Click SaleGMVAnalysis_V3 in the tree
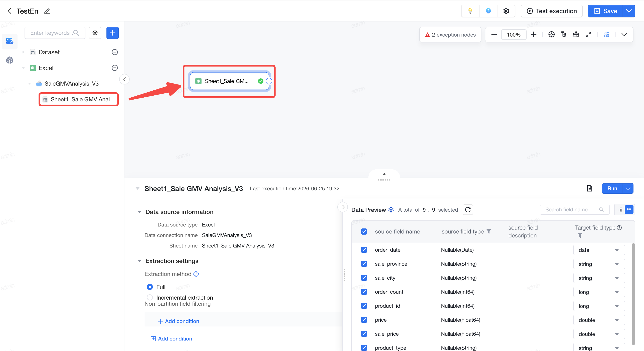644x351 pixels. point(71,83)
